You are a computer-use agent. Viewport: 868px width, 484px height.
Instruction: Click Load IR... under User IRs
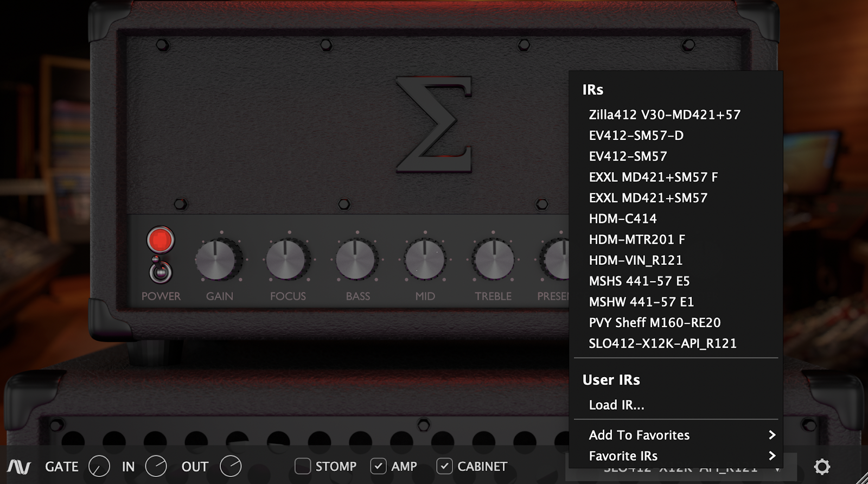675,405
